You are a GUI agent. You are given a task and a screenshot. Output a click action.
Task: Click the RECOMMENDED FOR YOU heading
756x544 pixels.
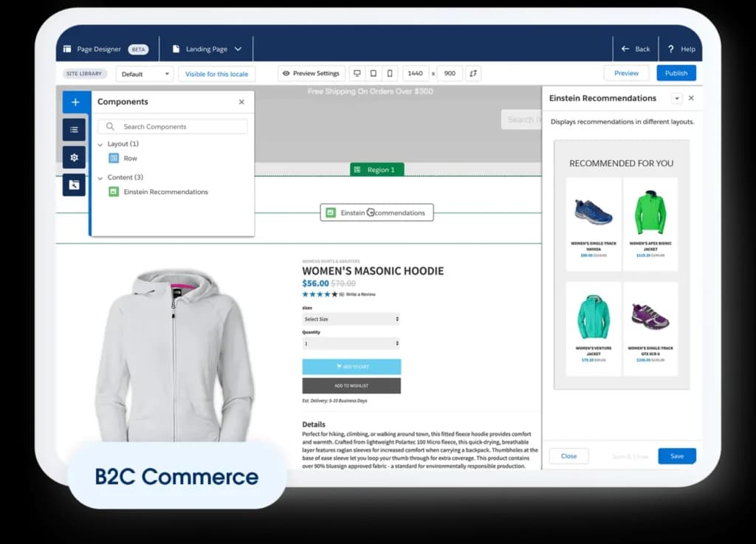coord(621,163)
